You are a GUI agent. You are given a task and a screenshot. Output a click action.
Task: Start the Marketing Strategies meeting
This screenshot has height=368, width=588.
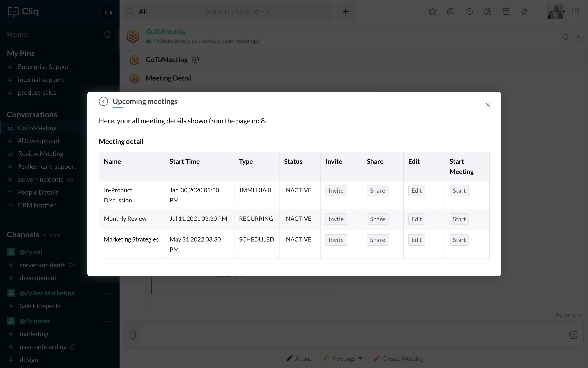click(459, 240)
